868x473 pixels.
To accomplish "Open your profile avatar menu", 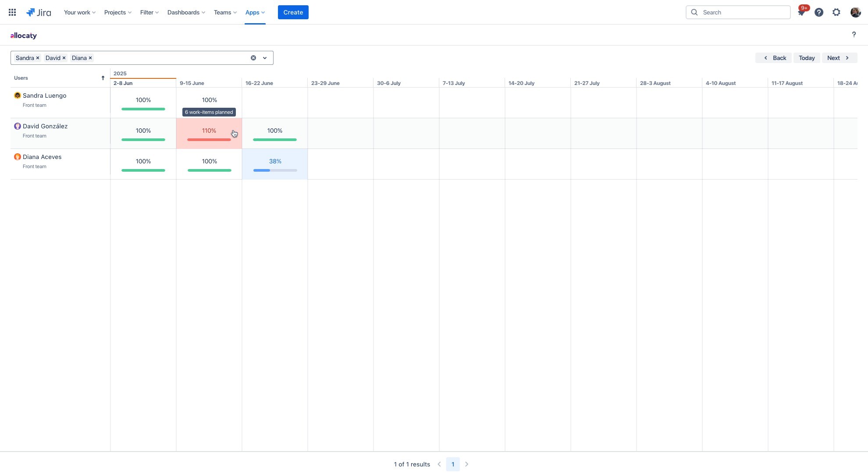I will [855, 12].
